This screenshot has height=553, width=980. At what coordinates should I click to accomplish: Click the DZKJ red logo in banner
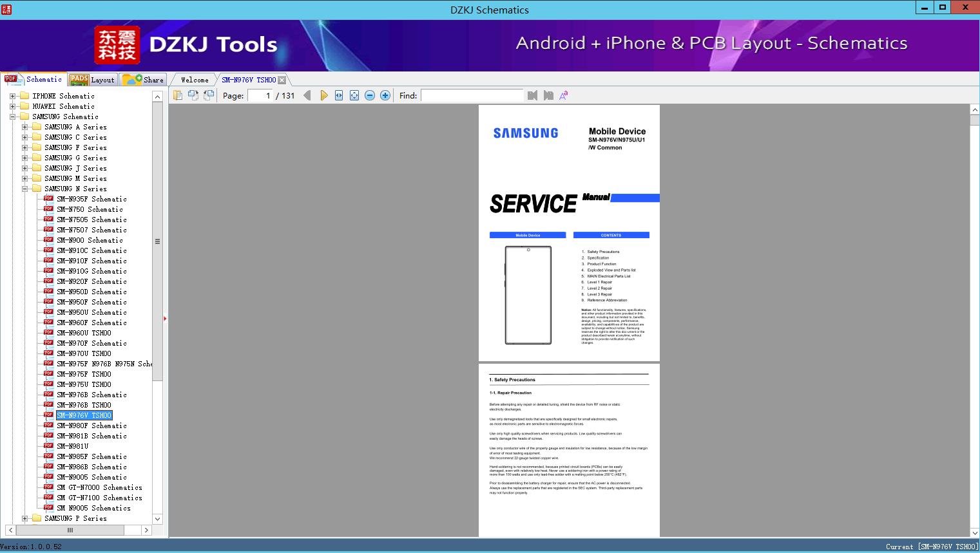pyautogui.click(x=117, y=44)
